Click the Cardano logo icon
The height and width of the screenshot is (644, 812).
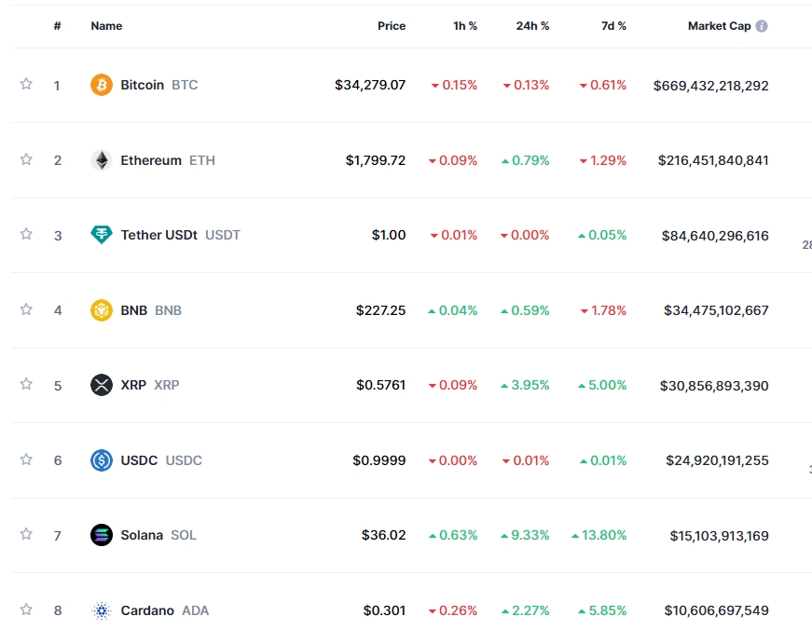(x=101, y=610)
